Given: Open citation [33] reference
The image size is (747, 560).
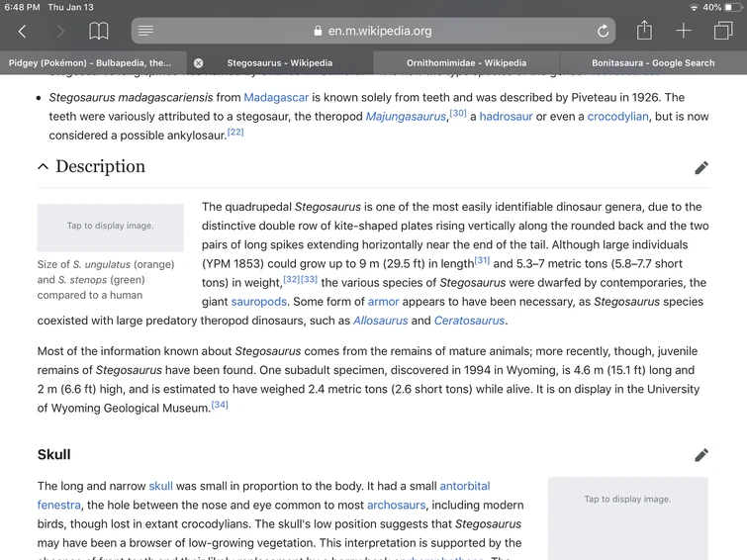Looking at the screenshot, I should coord(309,279).
